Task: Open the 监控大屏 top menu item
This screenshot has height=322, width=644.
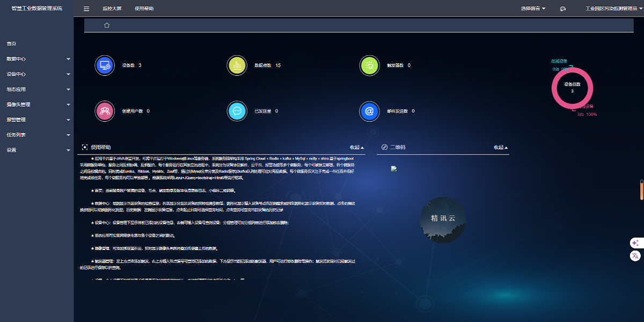Action: [x=112, y=9]
